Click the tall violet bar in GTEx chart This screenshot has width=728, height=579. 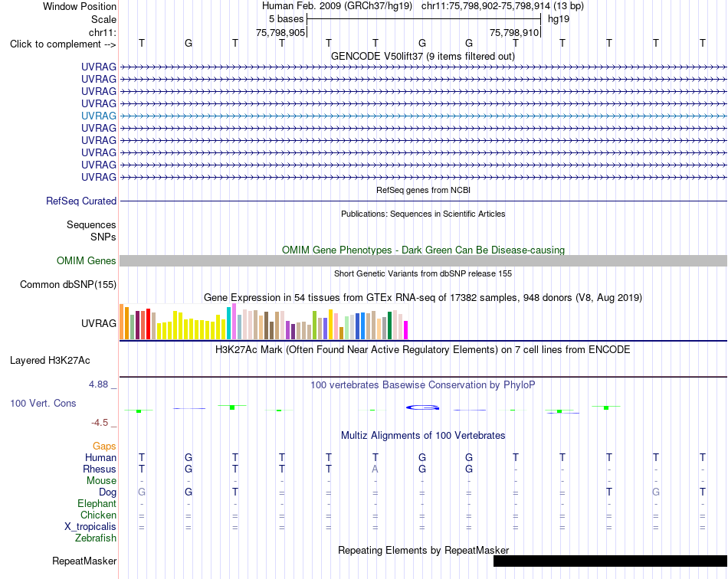click(234, 322)
